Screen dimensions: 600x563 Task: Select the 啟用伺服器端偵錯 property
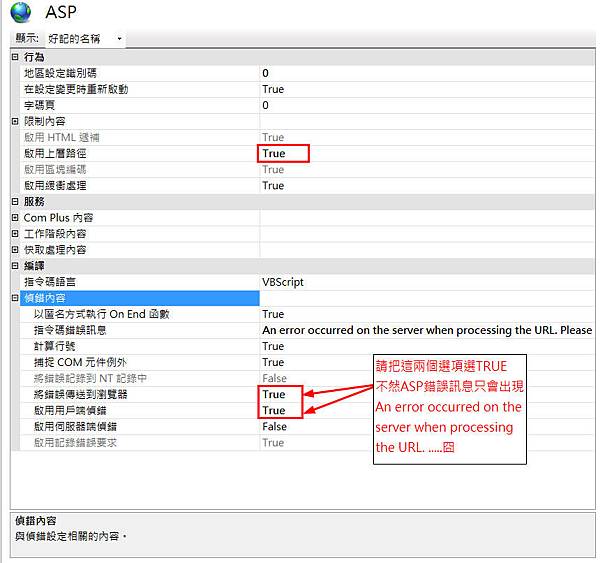tap(75, 427)
